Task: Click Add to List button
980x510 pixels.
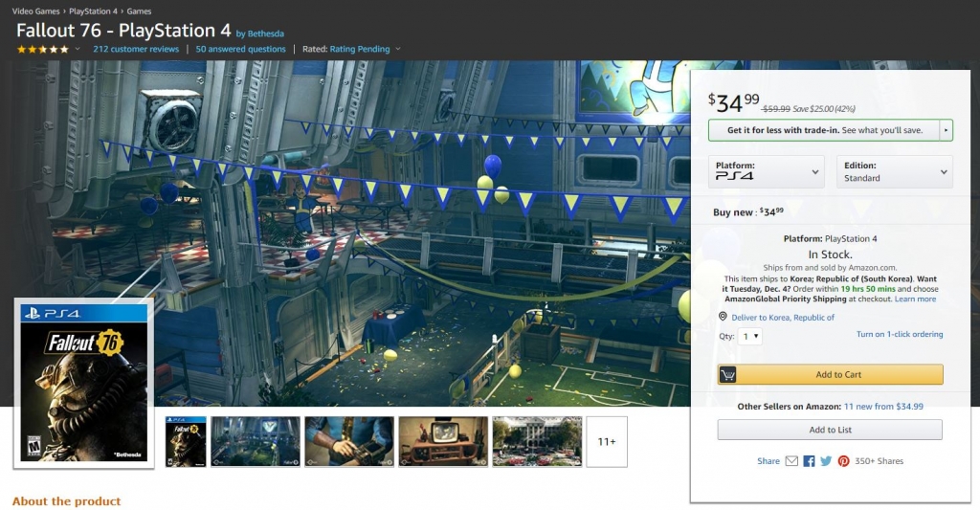Action: tap(830, 430)
